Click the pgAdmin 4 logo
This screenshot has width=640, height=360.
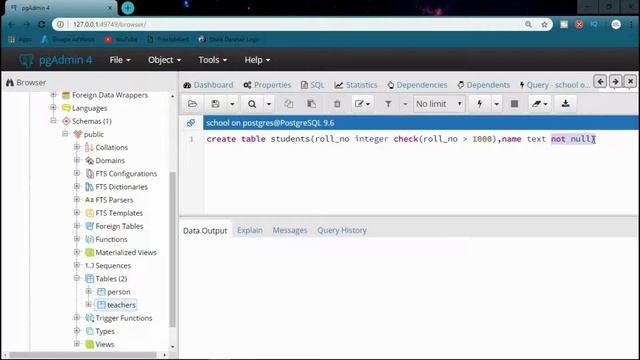[56, 60]
